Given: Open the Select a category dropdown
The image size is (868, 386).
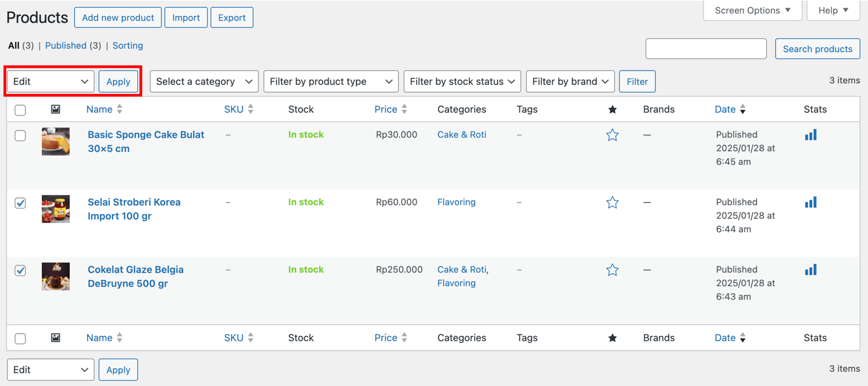Looking at the screenshot, I should (203, 81).
